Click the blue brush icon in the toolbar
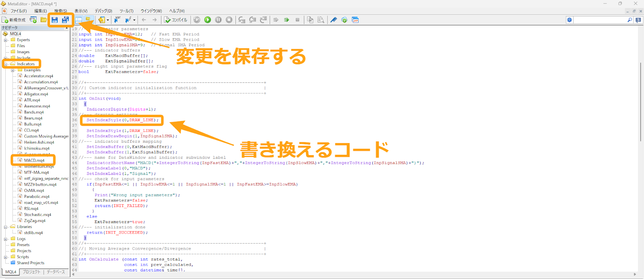This screenshot has height=279, width=644. point(334,20)
